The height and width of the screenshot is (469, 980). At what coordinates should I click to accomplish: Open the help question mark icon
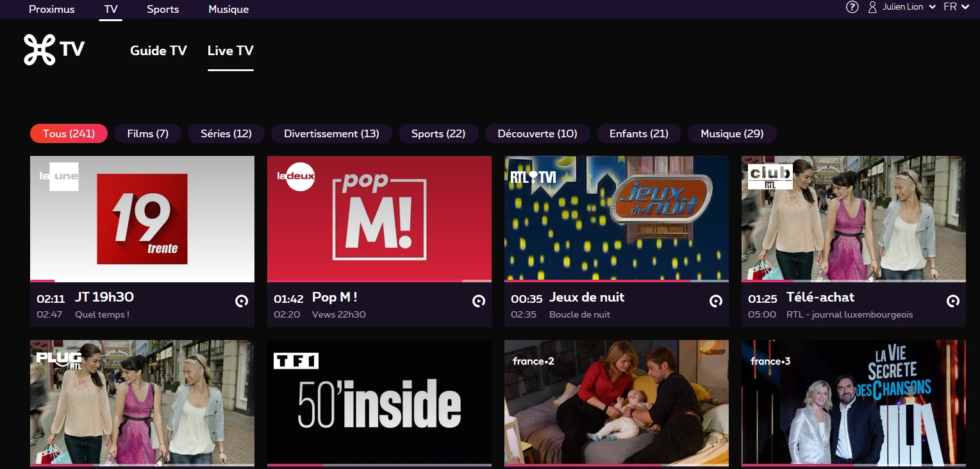tap(852, 7)
